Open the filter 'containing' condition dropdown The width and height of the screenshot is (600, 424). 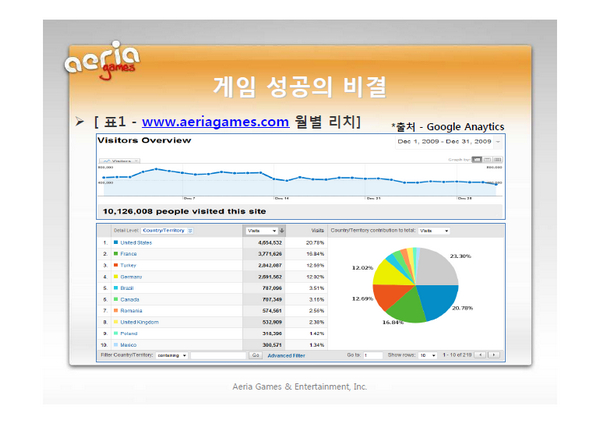tap(171, 356)
